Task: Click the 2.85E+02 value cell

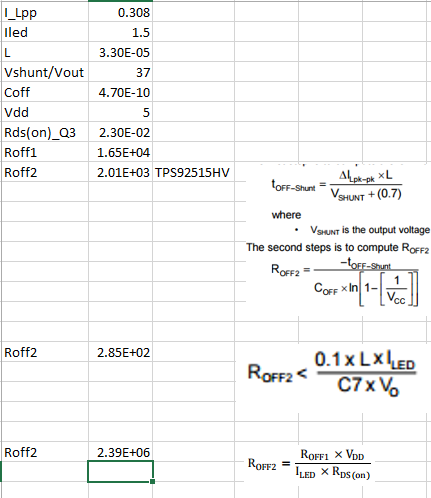Action: click(121, 352)
